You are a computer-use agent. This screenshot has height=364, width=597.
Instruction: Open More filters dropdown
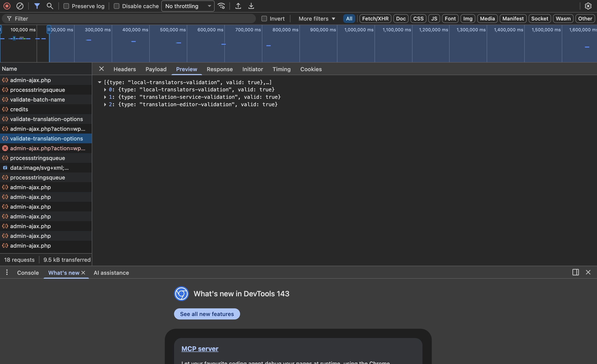point(317,19)
